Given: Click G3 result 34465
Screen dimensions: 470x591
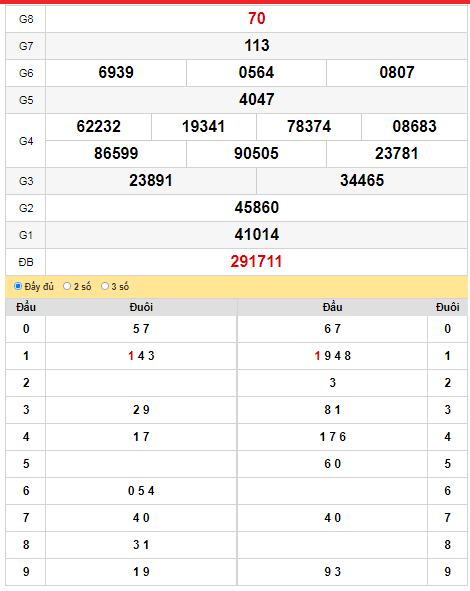Looking at the screenshot, I should pos(362,181).
